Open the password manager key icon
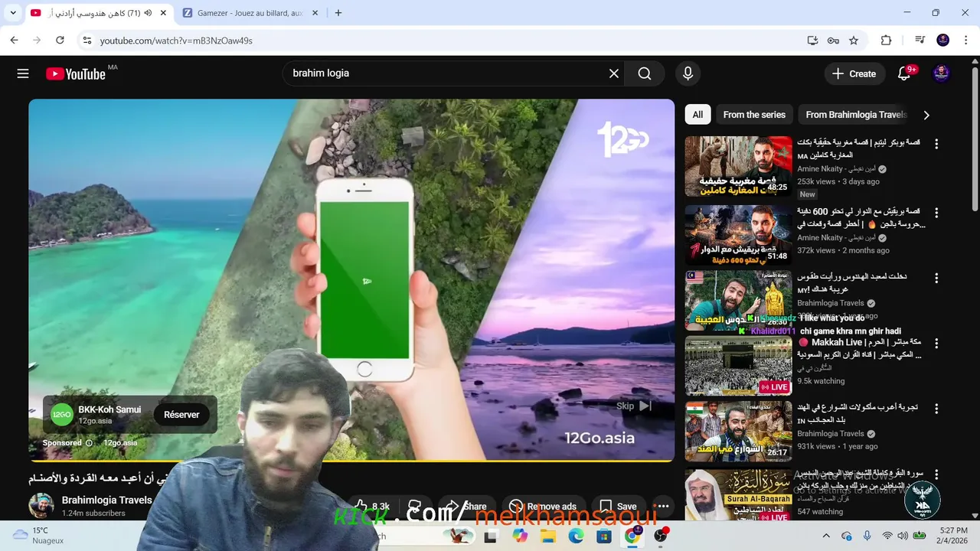 (833, 41)
